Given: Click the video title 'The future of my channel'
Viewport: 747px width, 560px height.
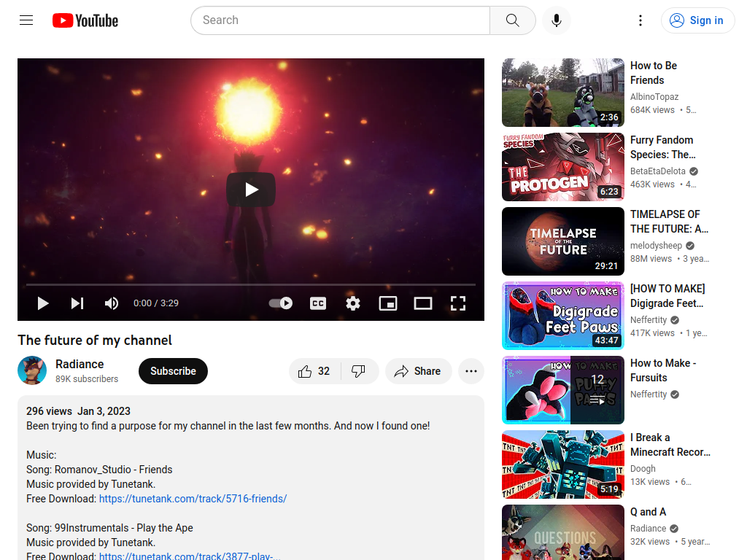Looking at the screenshot, I should (x=95, y=340).
